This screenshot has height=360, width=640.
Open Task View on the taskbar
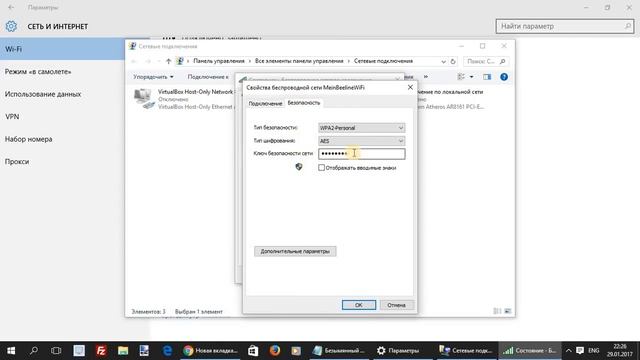(x=56, y=351)
